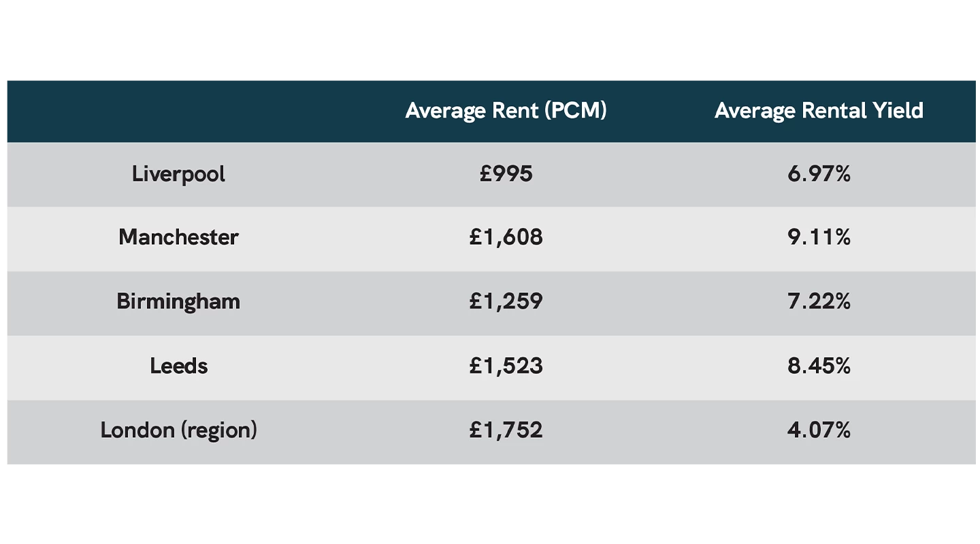Select the Liverpool row label
Viewport: 980px width, 544px height.
click(178, 174)
